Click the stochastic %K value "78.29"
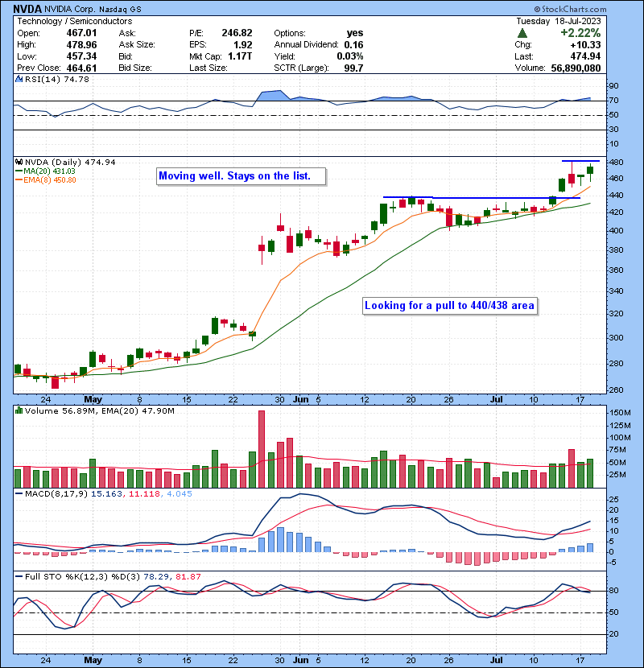Image resolution: width=644 pixels, height=668 pixels. point(156,576)
